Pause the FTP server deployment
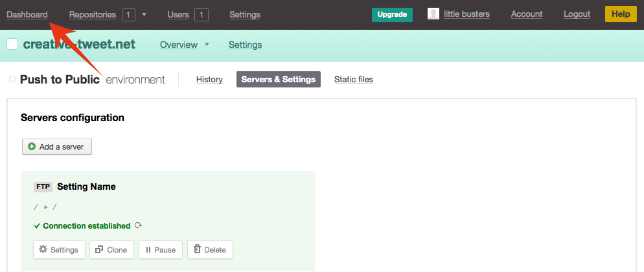The height and width of the screenshot is (272, 644). coord(160,249)
